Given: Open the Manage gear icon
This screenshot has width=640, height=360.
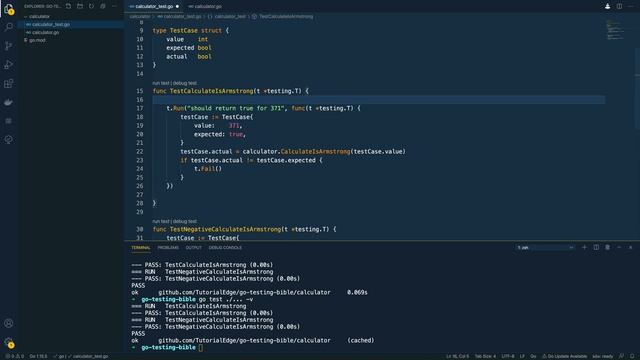Looking at the screenshot, I should click(x=9, y=342).
